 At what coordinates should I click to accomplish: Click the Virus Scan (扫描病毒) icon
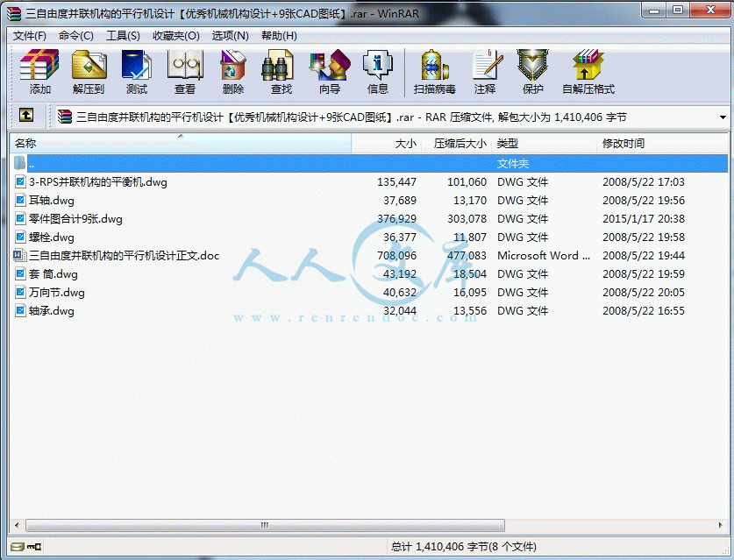pos(434,65)
